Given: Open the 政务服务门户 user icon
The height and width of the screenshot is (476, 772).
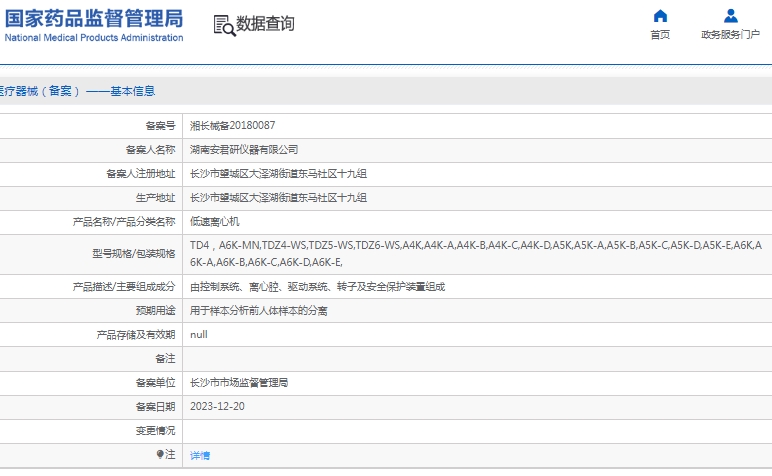Looking at the screenshot, I should click(x=731, y=16).
